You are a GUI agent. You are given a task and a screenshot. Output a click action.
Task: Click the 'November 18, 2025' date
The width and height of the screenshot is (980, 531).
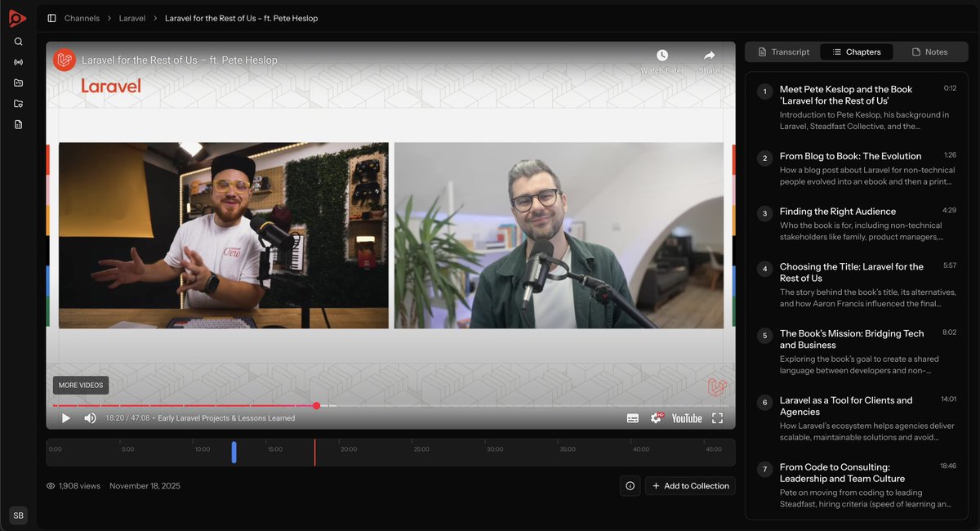[145, 486]
